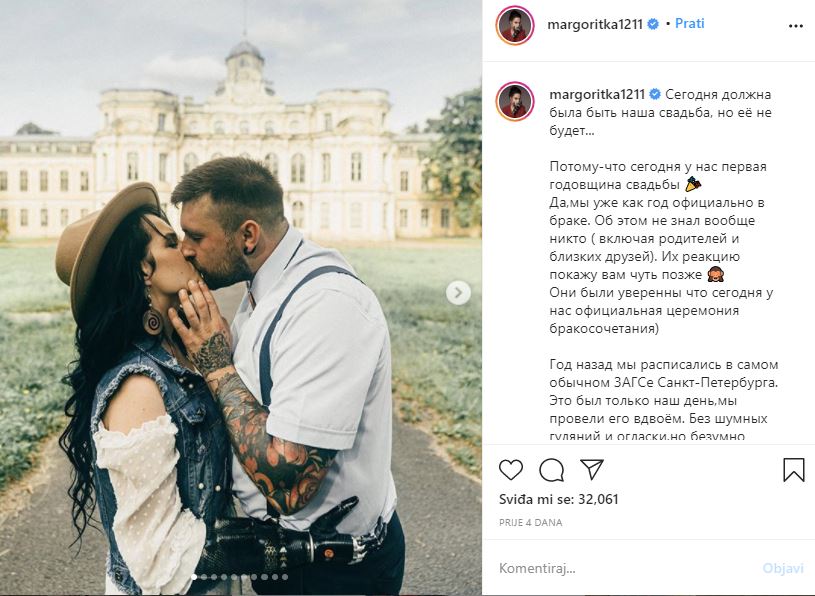Open header profile avatar of margoritka1211
Image resolution: width=815 pixels, height=596 pixels.
[515, 25]
